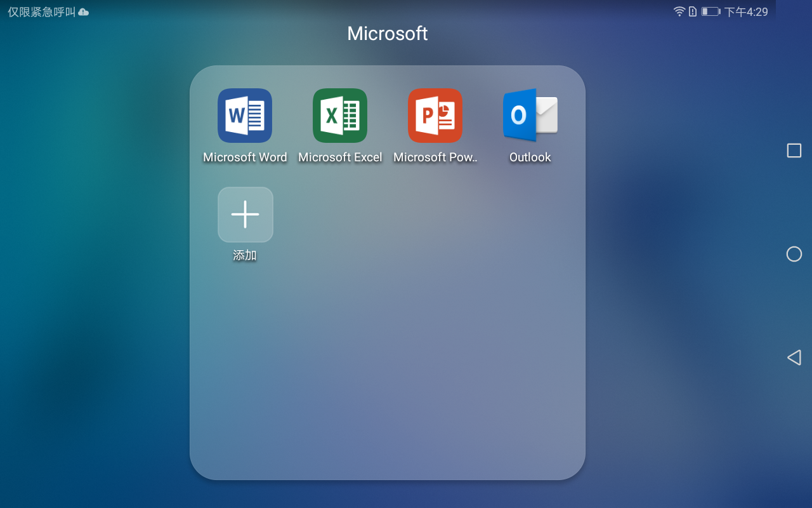Tap the cloud upload notification icon
The height and width of the screenshot is (508, 812).
[84, 12]
